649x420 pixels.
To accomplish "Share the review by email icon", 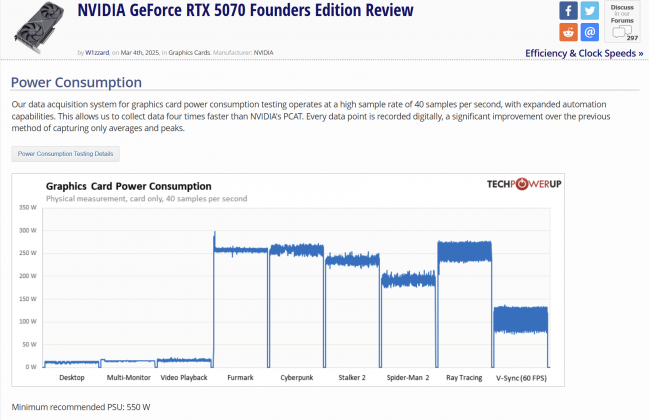I will coord(589,32).
